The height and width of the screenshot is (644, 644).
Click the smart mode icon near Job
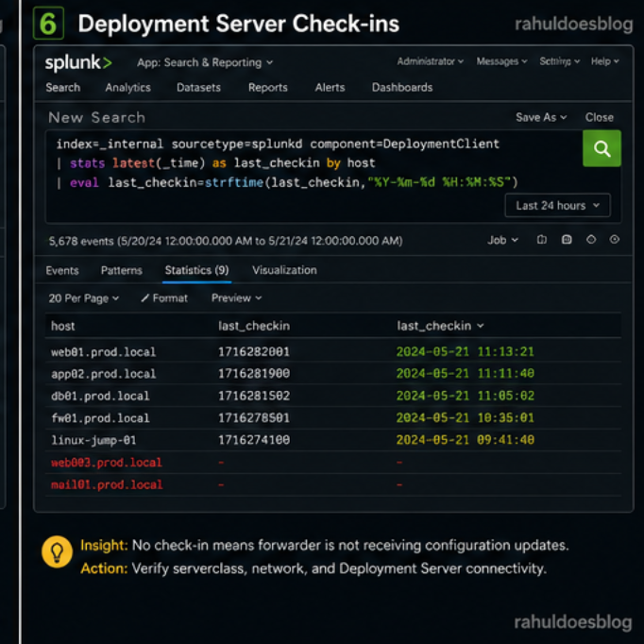tap(591, 240)
